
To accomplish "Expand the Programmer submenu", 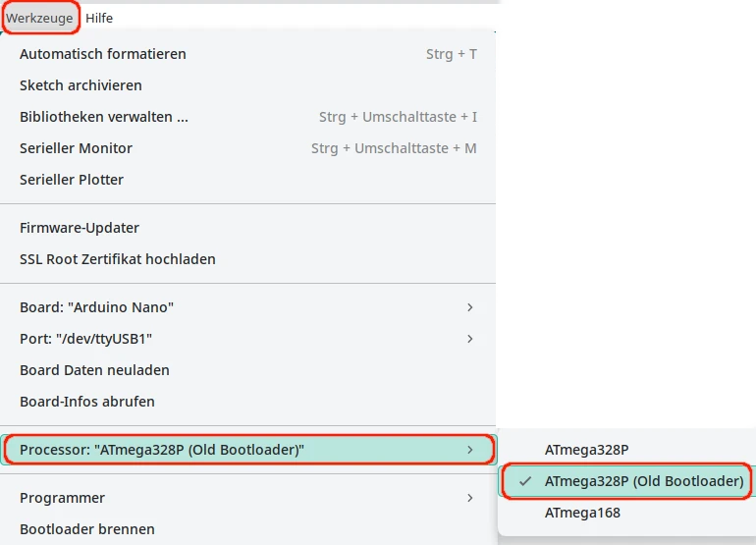I will coord(62,498).
